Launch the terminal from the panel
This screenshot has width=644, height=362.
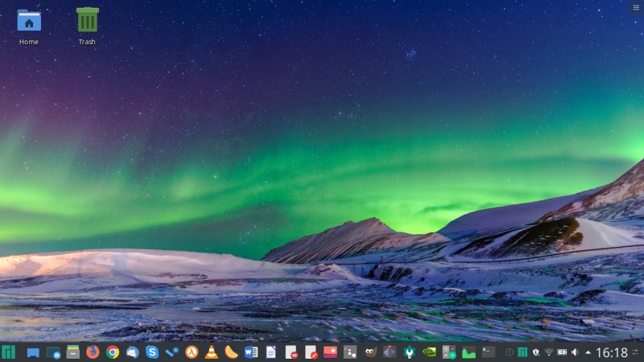[x=489, y=352]
